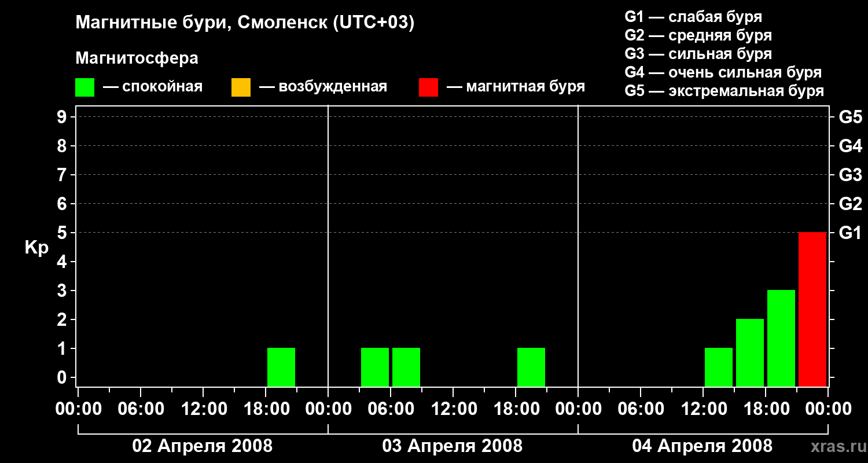Viewport: 868px width, 463px height.
Task: Click the 'G4' label on the right axis
Action: [851, 146]
